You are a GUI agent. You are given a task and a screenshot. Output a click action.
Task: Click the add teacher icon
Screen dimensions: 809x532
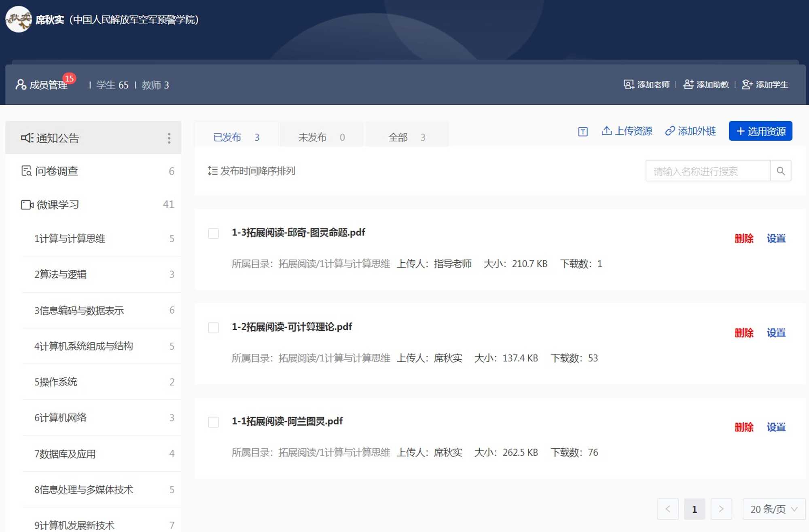coord(629,84)
